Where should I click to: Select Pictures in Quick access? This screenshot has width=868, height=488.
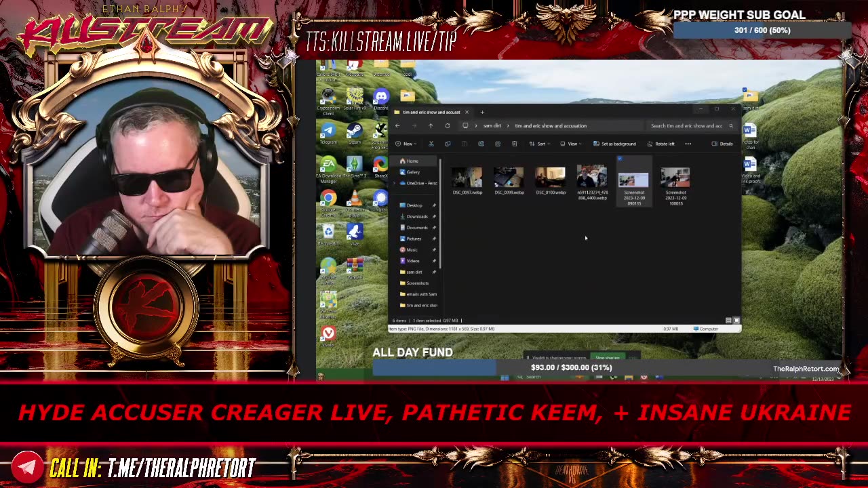(414, 239)
